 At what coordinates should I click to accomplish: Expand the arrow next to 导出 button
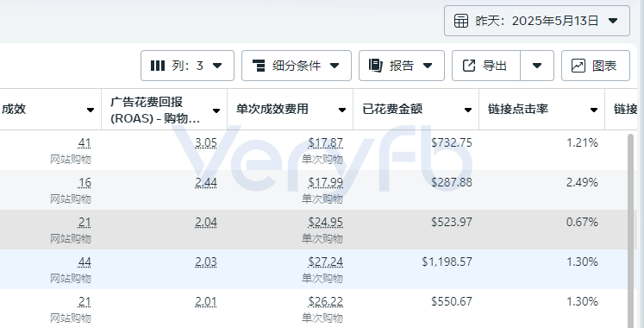tap(537, 66)
